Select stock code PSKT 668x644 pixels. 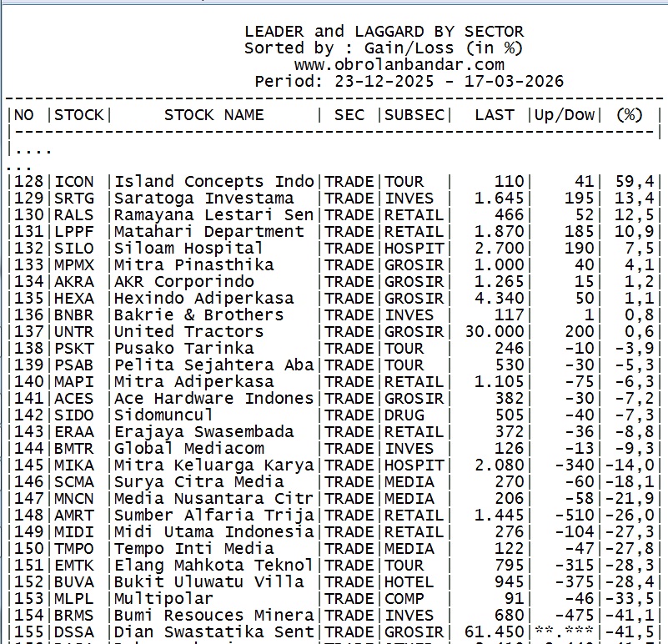coord(73,349)
